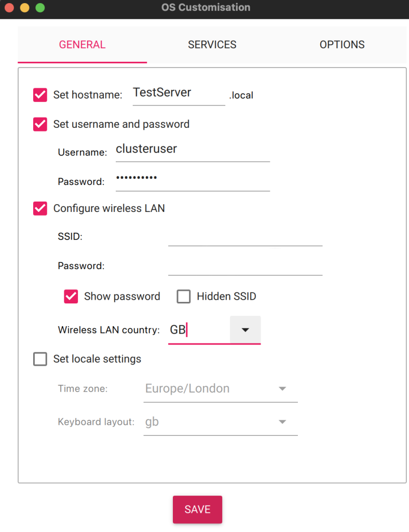The width and height of the screenshot is (409, 532).
Task: Select the GENERAL tab
Action: 81,45
